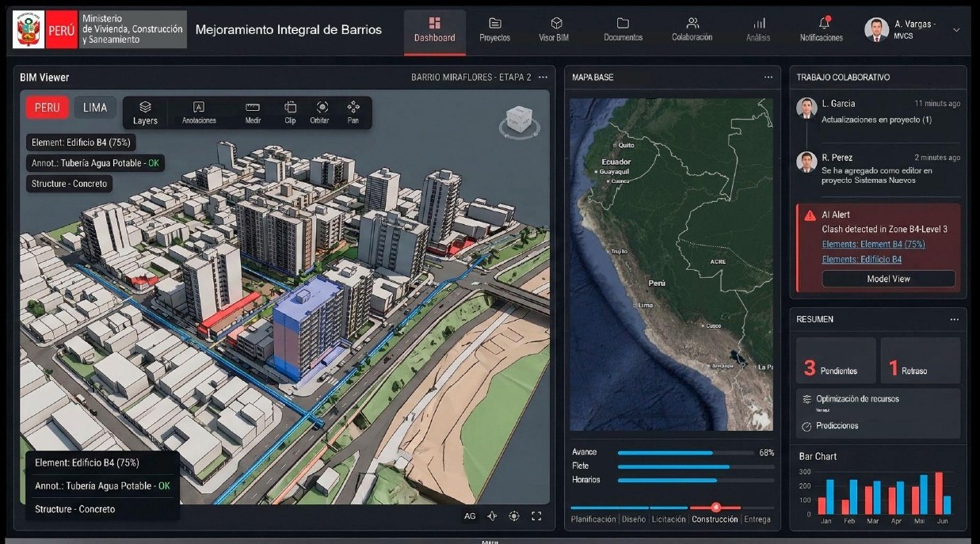
Task: Click the AG button in viewer footer
Action: pyautogui.click(x=470, y=515)
